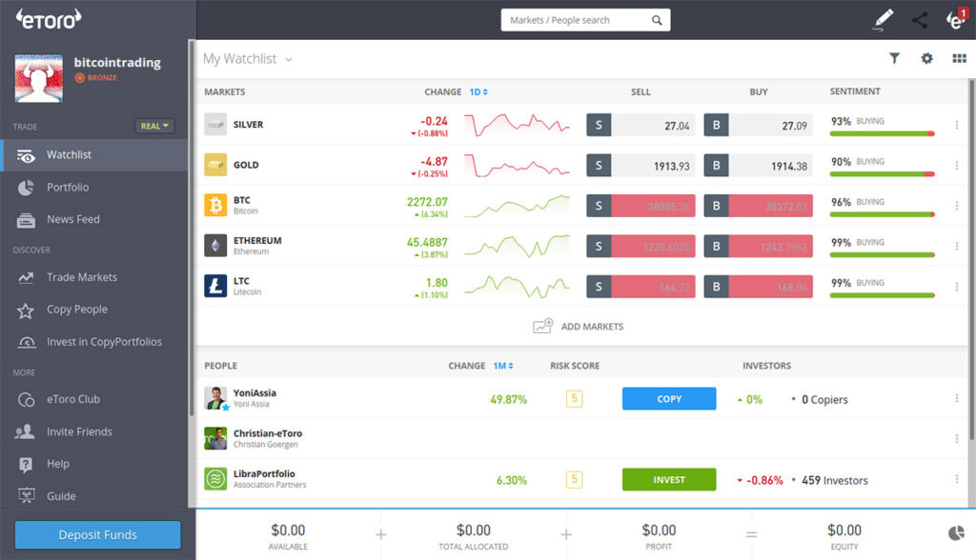This screenshot has height=560, width=976.
Task: Open options menu for LibraPortfolio row
Action: tap(957, 479)
